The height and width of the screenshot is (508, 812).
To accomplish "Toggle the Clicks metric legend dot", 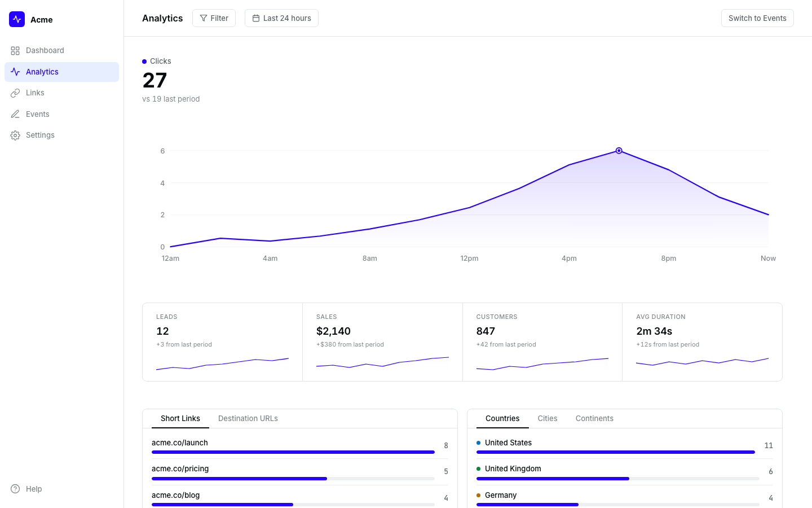I will (145, 61).
